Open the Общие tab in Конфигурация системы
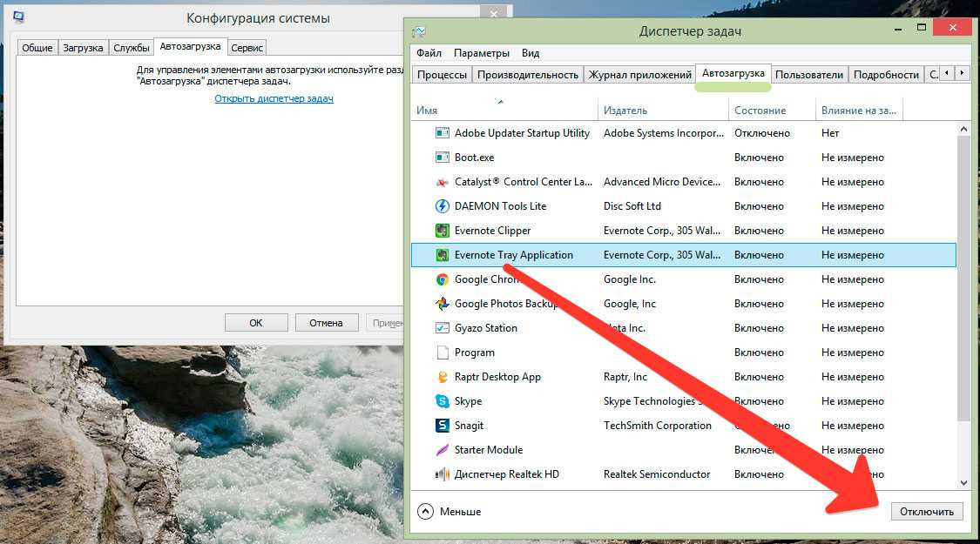The image size is (980, 544). click(x=37, y=48)
